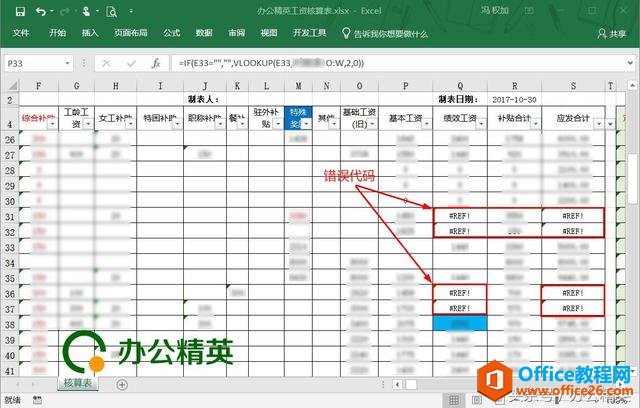Select the 核算表 sheet tab

pos(78,384)
